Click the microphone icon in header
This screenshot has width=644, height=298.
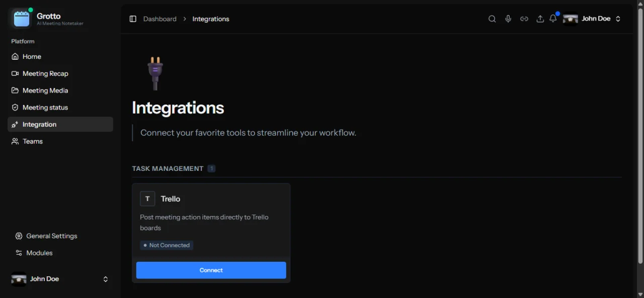[x=508, y=19]
